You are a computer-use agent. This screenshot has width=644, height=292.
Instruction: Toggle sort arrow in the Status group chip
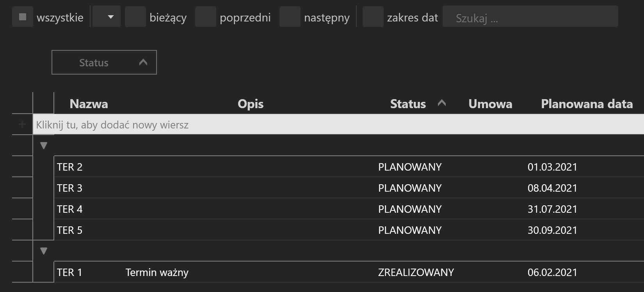143,62
